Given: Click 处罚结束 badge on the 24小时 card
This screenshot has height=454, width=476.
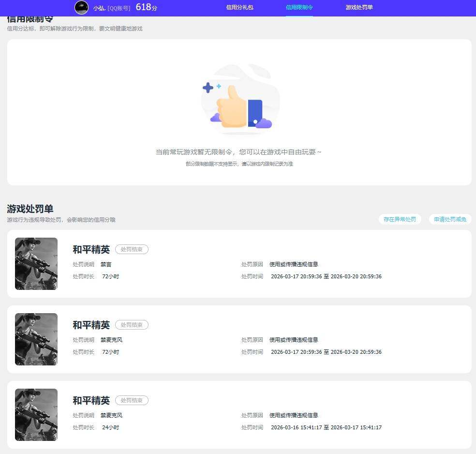Looking at the screenshot, I should [132, 400].
